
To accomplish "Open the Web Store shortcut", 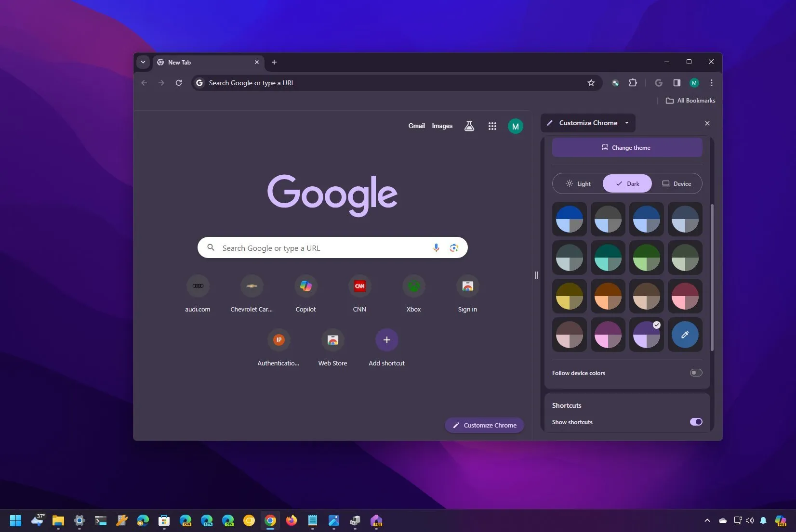I will point(333,348).
